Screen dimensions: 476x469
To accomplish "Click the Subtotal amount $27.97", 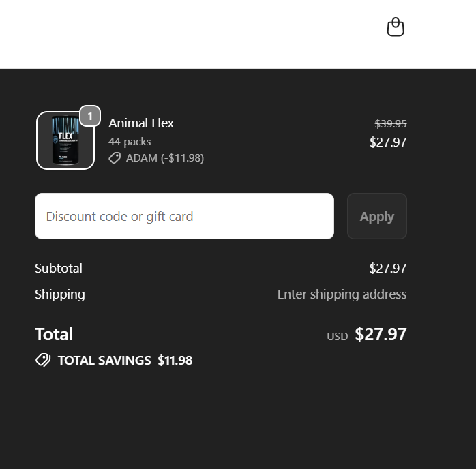I will coord(388,269).
